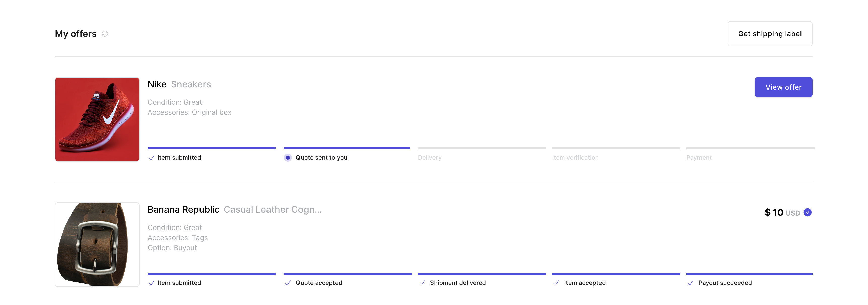Click the Nike brand title

[x=157, y=84]
